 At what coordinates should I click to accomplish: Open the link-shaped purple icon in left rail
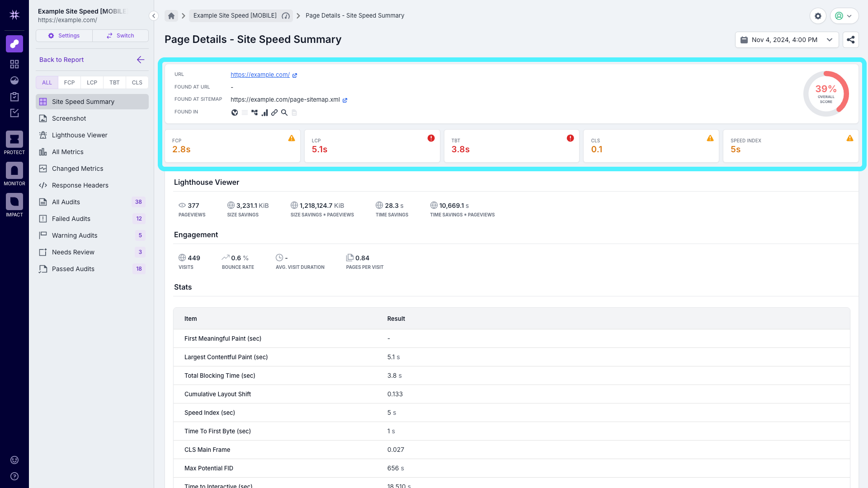tap(14, 44)
